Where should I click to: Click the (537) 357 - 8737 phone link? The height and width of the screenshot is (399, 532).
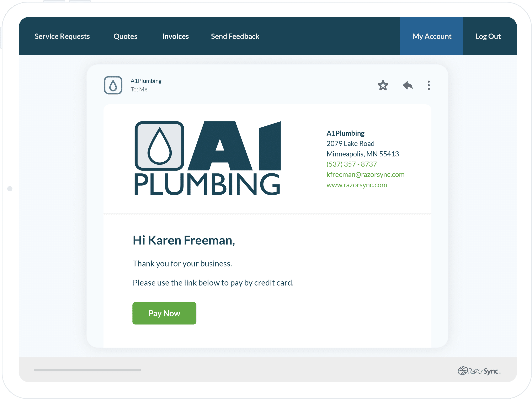(x=351, y=164)
